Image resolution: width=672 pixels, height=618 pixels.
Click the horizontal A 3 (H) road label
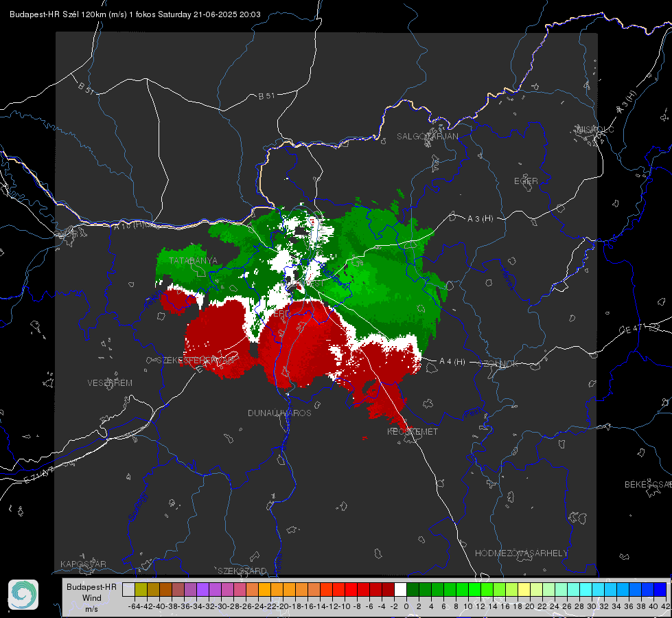480,219
